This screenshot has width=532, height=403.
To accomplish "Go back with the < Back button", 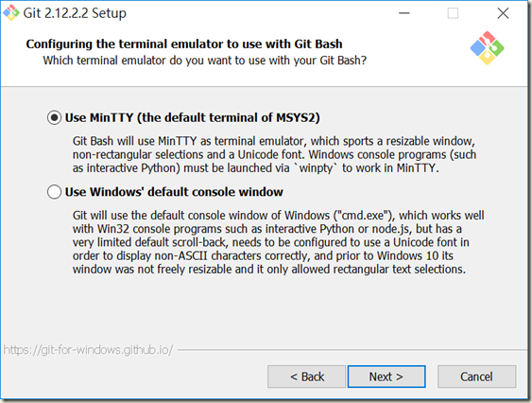I will pyautogui.click(x=307, y=377).
